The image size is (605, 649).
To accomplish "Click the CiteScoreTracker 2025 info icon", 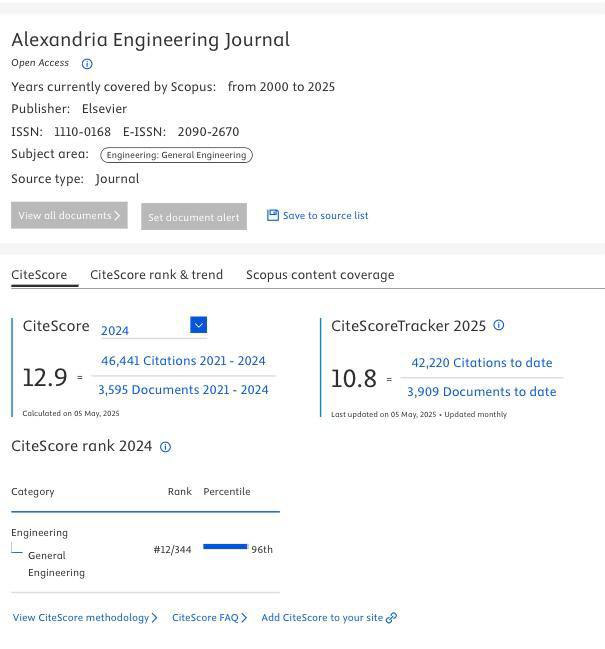I will [499, 325].
